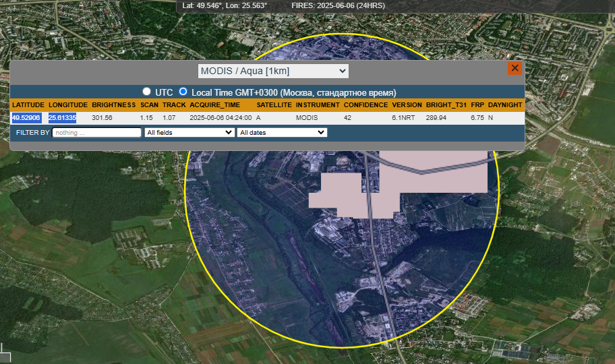The width and height of the screenshot is (615, 364).
Task: Sort by BRIGHTNESS column header
Action: pos(114,105)
